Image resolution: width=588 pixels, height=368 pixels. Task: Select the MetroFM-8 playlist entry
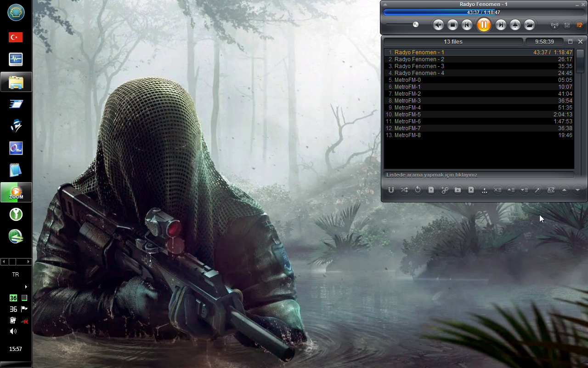tap(479, 135)
